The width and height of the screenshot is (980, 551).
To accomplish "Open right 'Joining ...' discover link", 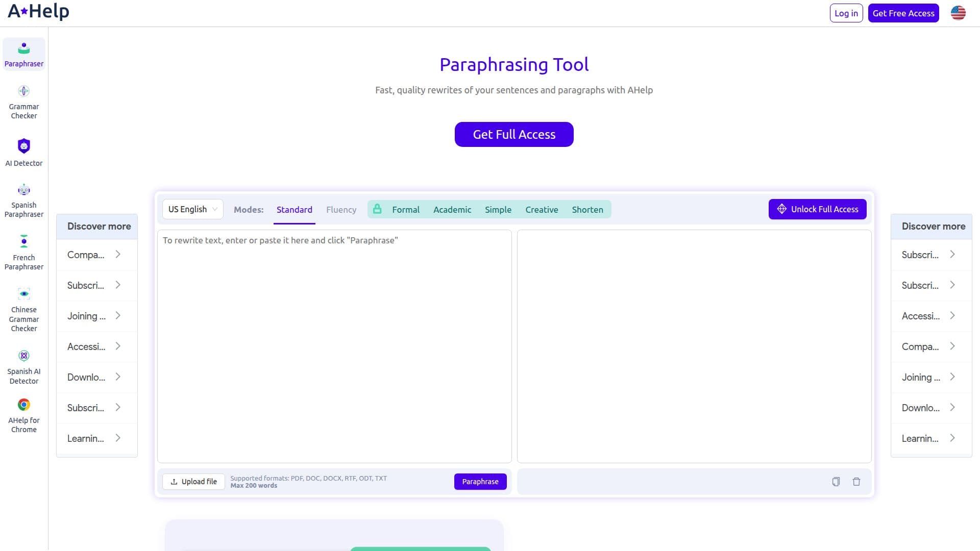I will (x=932, y=377).
